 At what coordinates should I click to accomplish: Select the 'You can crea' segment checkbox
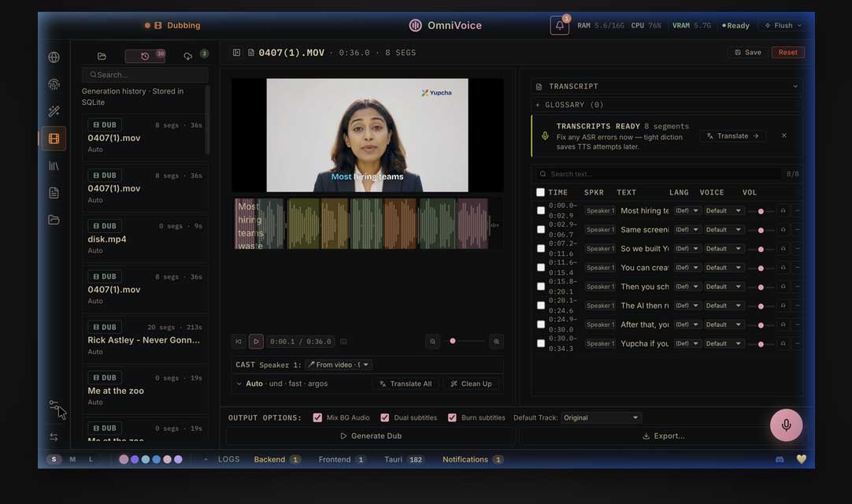(x=541, y=268)
